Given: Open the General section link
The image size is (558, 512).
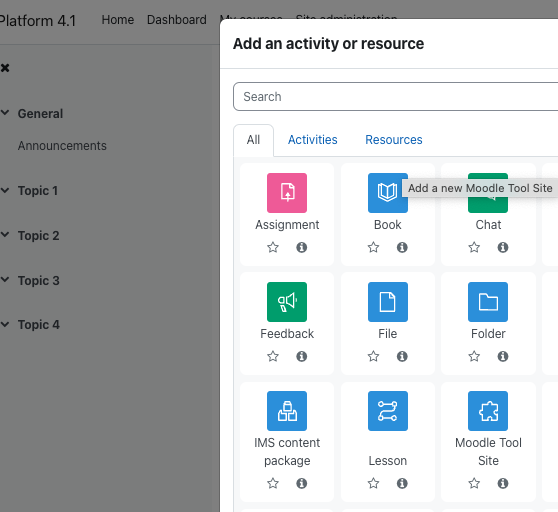Looking at the screenshot, I should (40, 114).
